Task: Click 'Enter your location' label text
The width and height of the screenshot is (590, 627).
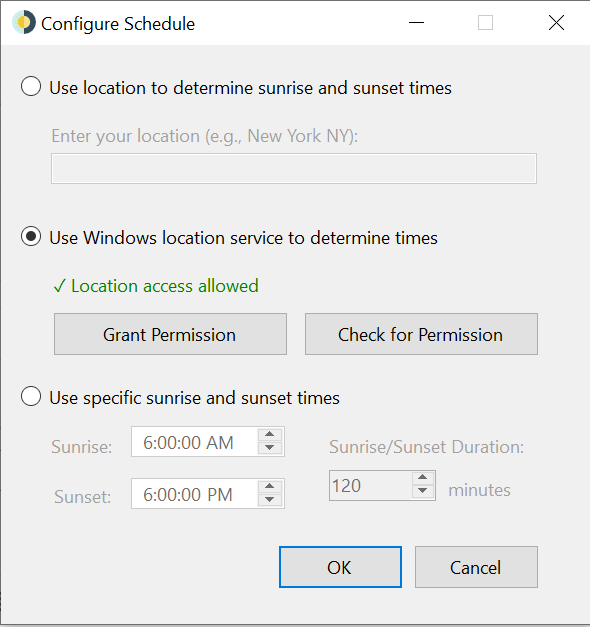Action: (x=205, y=136)
